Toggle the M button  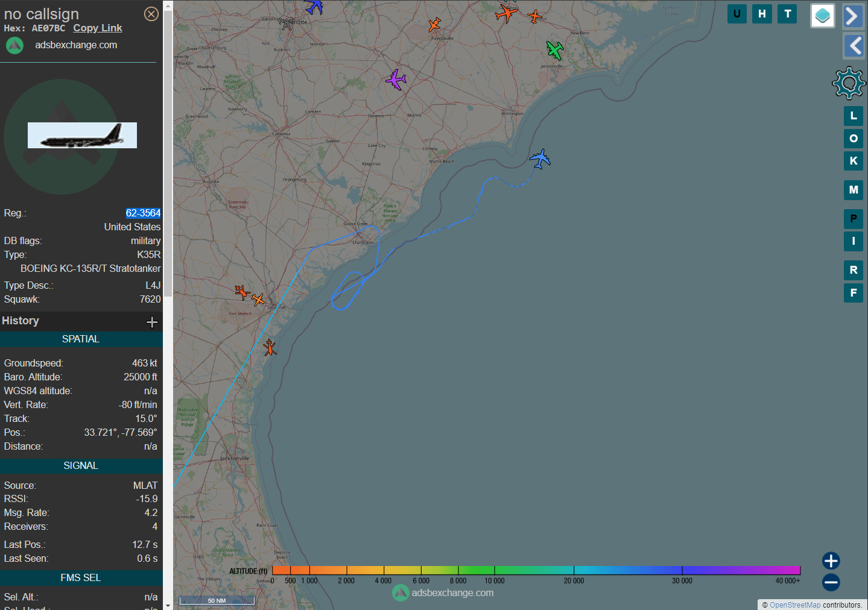(854, 190)
